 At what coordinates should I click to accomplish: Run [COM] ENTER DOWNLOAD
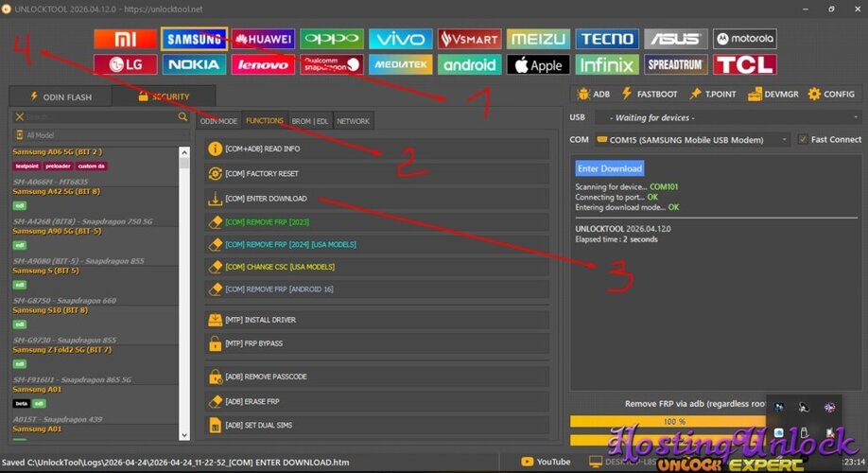(377, 199)
